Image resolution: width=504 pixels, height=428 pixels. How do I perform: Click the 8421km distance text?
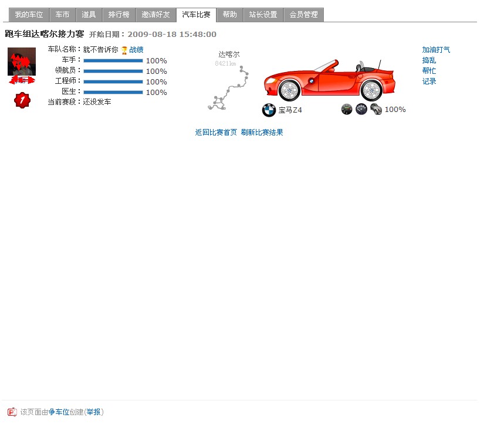click(225, 63)
